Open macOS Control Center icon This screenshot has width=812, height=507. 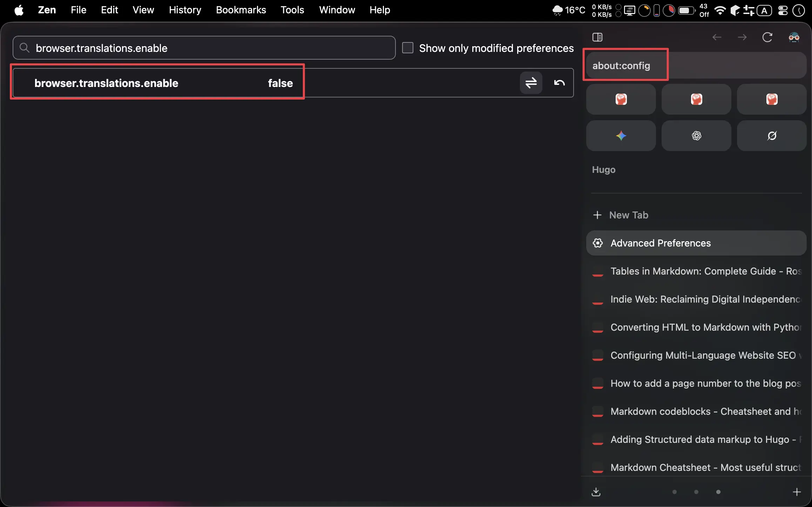[783, 11]
